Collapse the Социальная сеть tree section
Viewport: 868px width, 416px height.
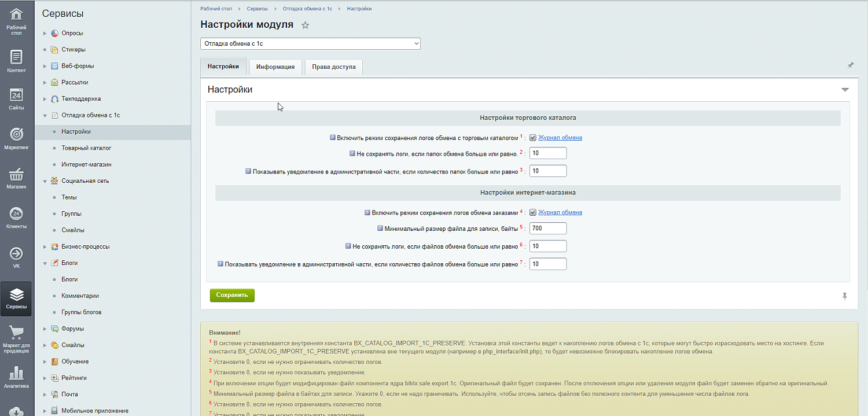tap(45, 181)
